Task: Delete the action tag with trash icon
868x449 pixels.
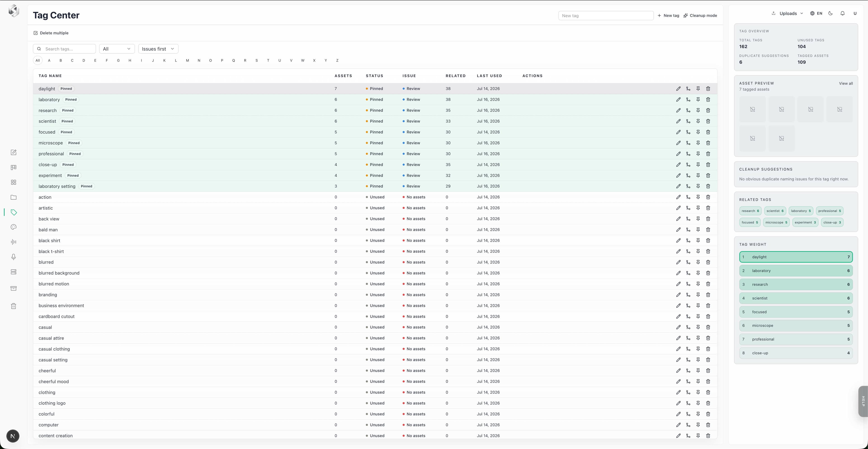Action: click(x=708, y=197)
